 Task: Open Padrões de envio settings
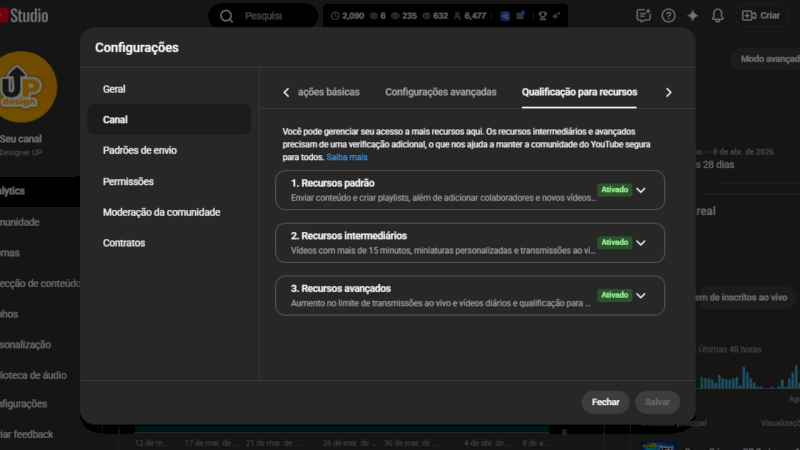169,151
